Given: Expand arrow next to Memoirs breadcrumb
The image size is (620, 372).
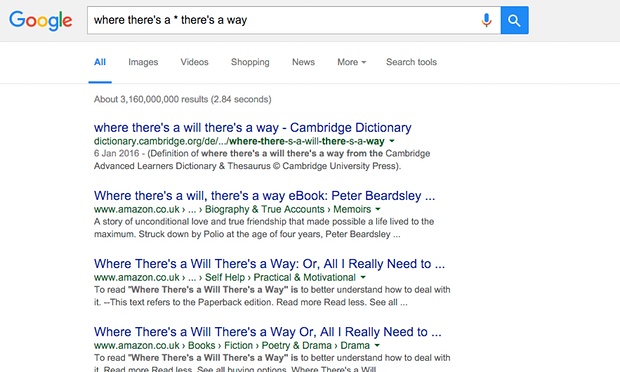Looking at the screenshot, I should 378,209.
